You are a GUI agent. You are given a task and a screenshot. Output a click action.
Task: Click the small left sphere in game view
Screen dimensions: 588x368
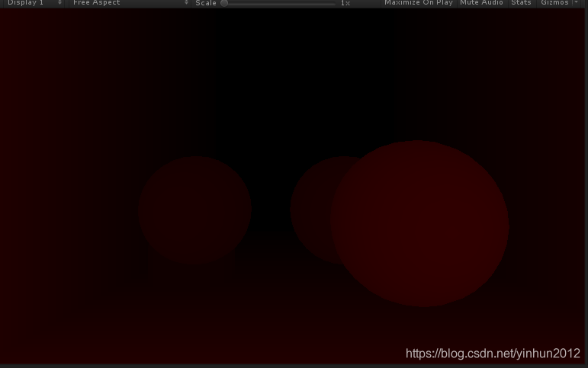(194, 210)
